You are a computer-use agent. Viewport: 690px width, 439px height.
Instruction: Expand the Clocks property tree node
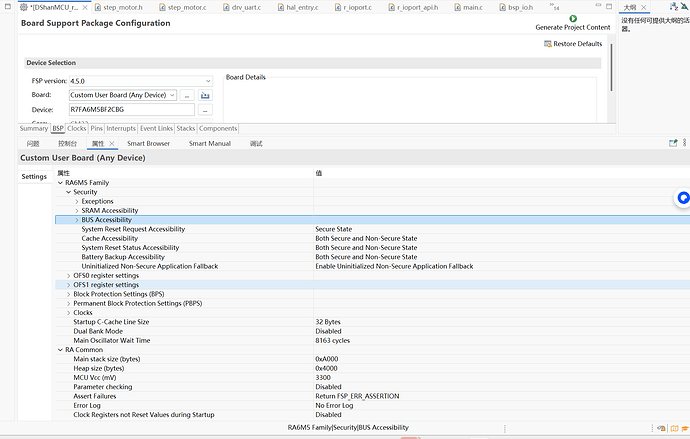[69, 313]
